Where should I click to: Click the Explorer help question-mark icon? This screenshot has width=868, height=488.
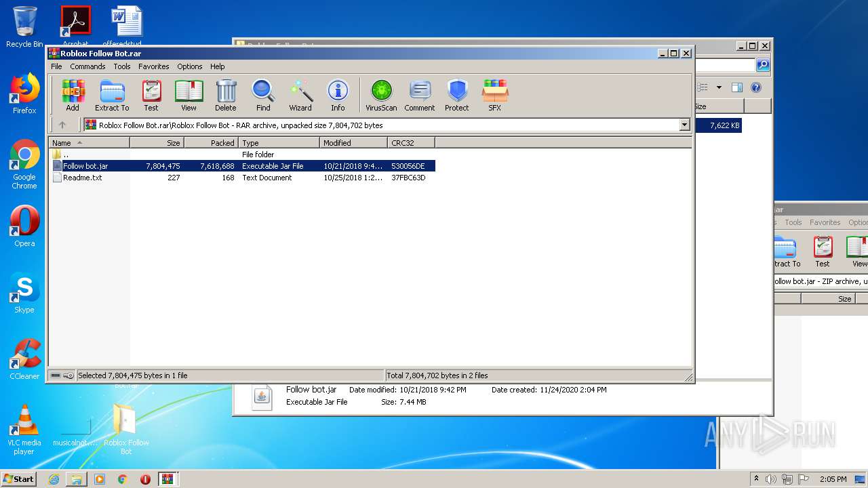(x=756, y=87)
